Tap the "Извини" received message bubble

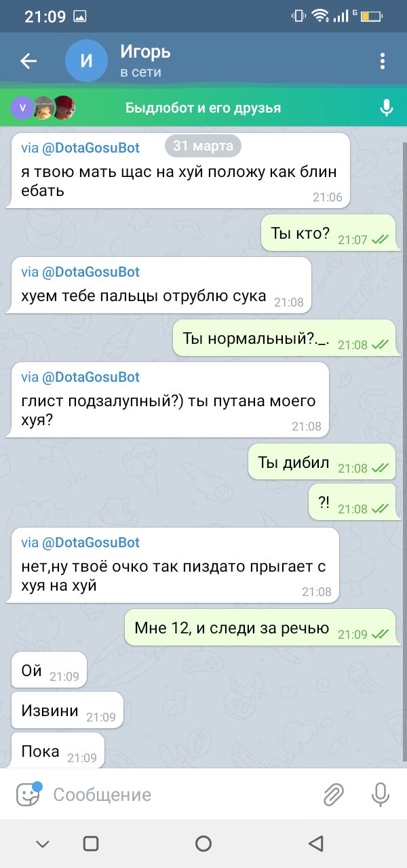[x=68, y=711]
